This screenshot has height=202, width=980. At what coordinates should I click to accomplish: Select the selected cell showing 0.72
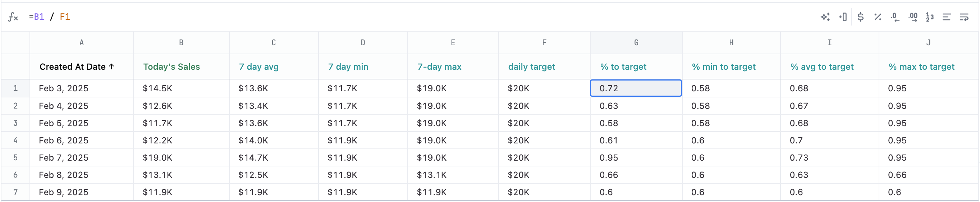(x=635, y=88)
